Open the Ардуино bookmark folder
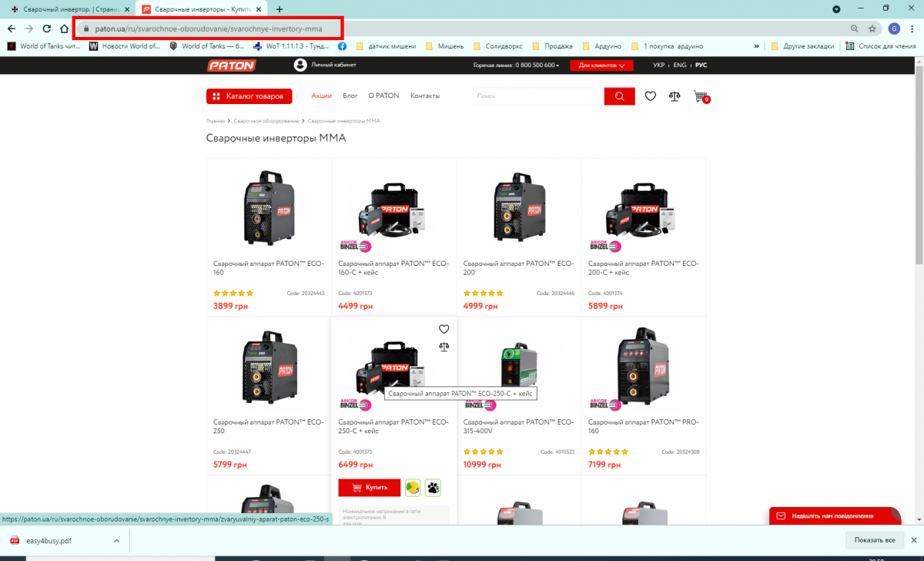This screenshot has width=924, height=561. coord(602,46)
